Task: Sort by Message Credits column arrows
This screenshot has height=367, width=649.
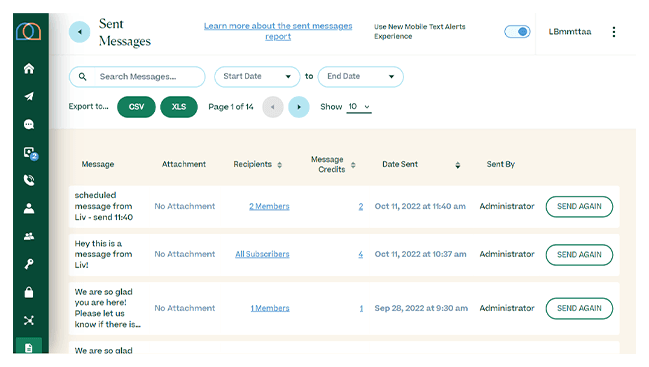Action: (353, 165)
